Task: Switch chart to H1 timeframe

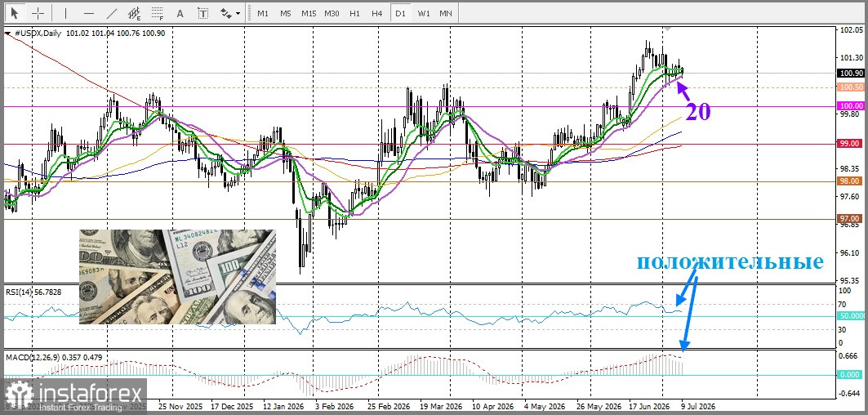Action: coord(355,13)
